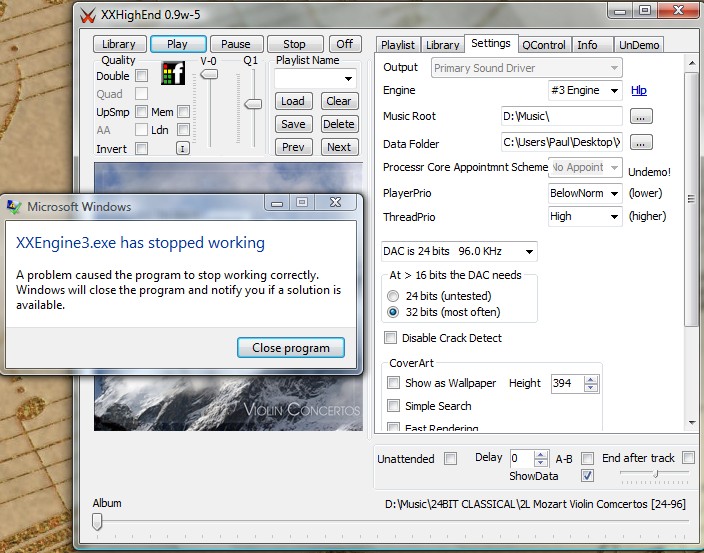Screen dimensions: 704x553
Task: Click the Off button
Action: click(x=345, y=44)
